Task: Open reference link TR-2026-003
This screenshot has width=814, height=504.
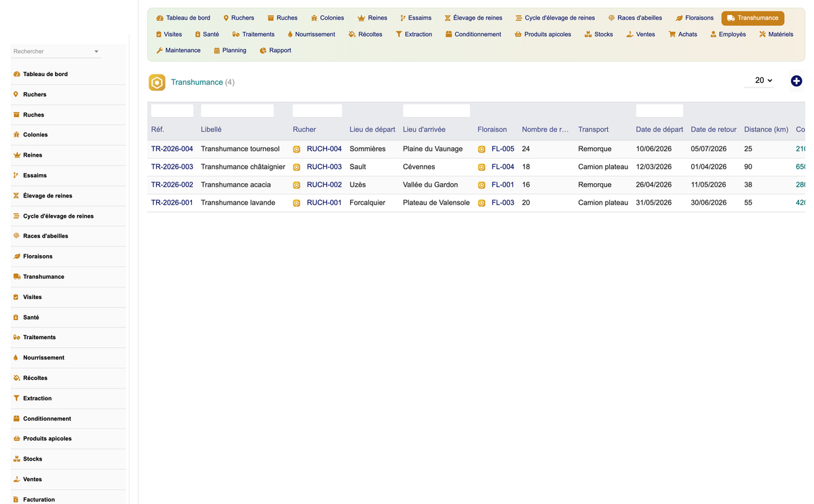Action: [x=172, y=167]
